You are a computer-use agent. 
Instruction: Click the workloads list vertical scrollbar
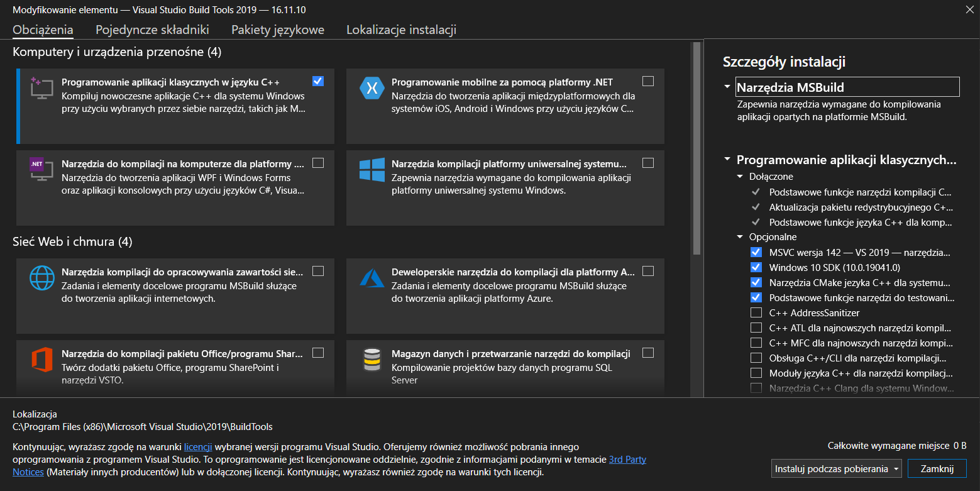coord(696,148)
